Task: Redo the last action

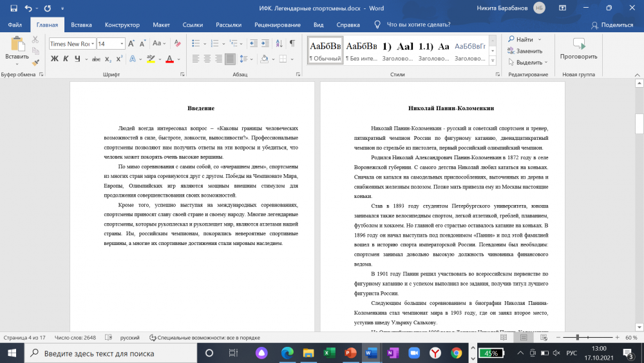Action: point(47,8)
